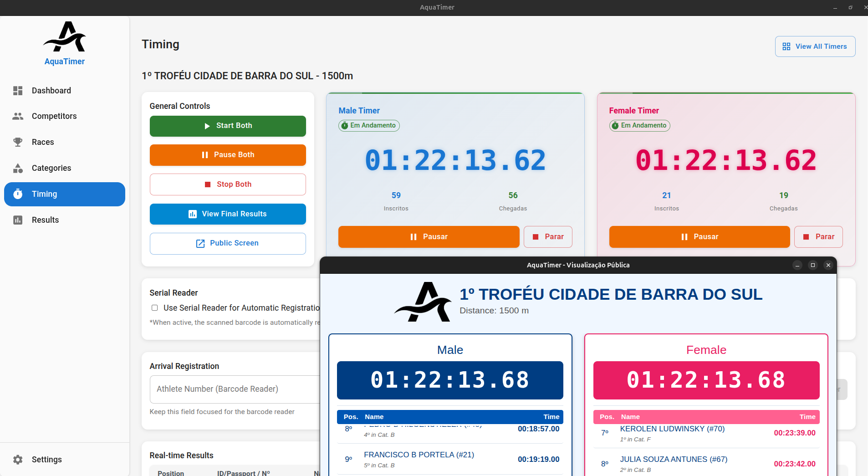868x476 pixels.
Task: Pause the Male Timer with Pausar
Action: click(429, 237)
